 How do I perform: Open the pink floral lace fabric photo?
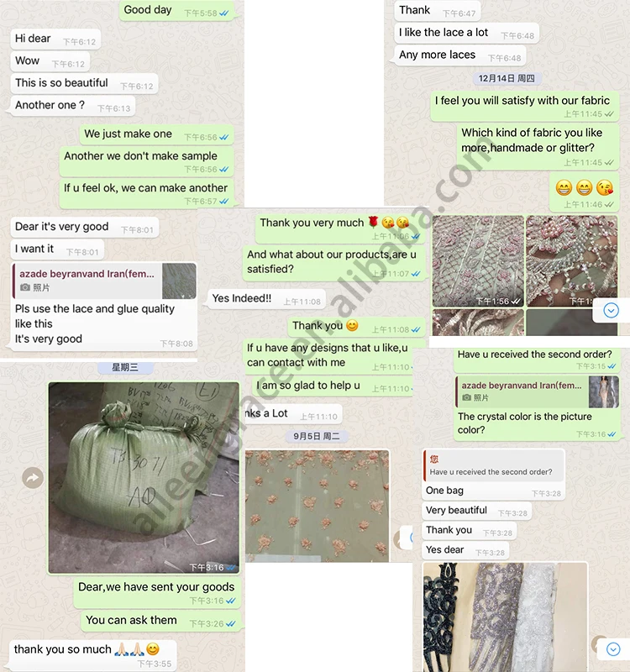[318, 506]
